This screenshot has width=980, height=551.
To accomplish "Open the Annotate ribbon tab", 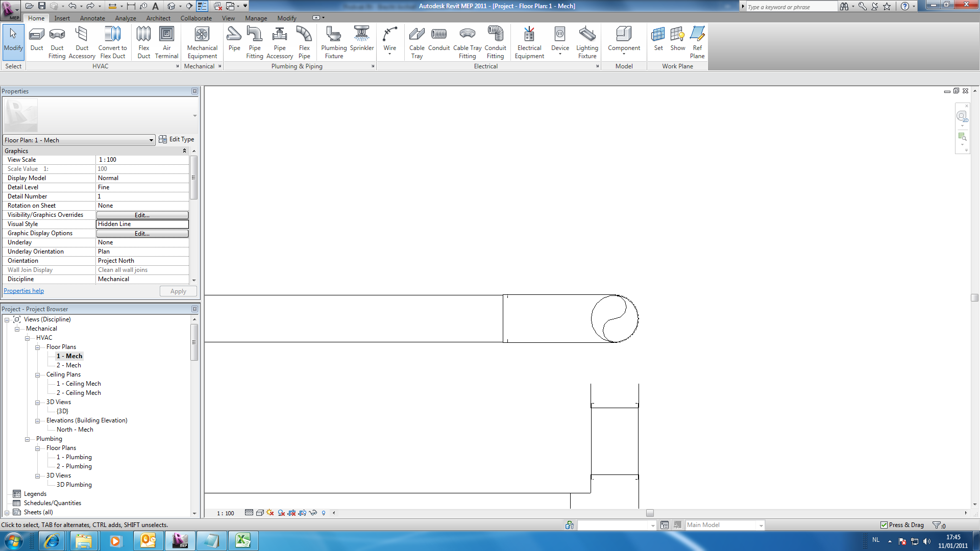I will 92,18.
